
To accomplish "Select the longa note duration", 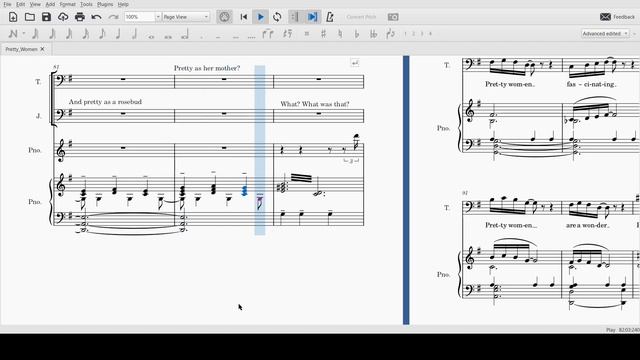I will pyautogui.click(x=185, y=34).
